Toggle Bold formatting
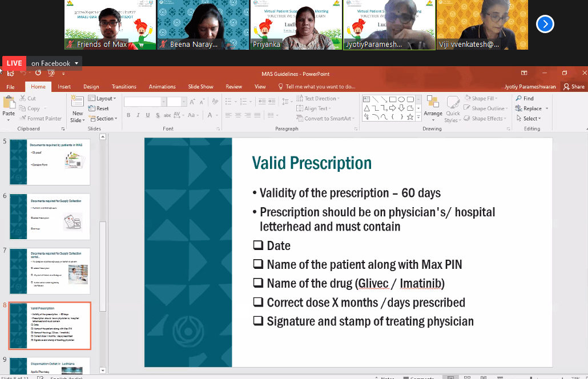588x379 pixels. click(128, 115)
